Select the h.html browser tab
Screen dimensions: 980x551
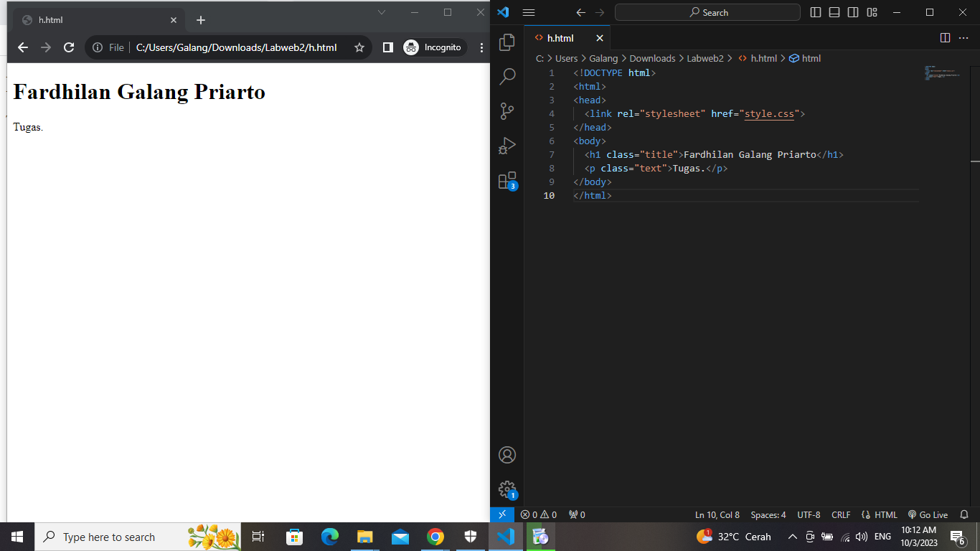93,19
